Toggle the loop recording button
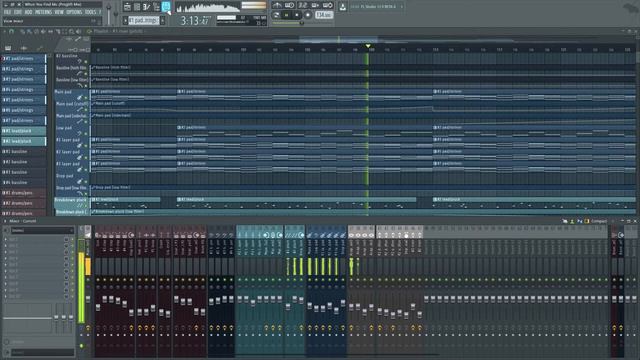 point(328,5)
